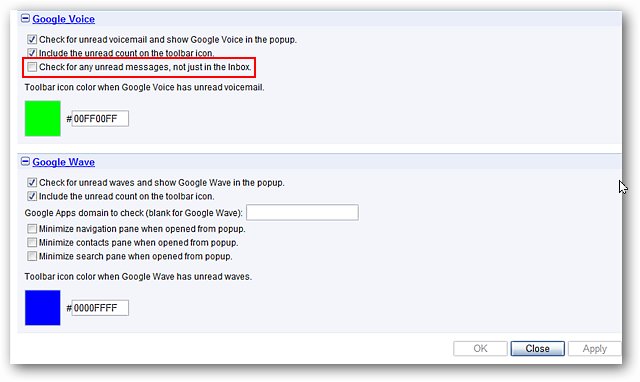Open the Google Voice link

click(x=64, y=19)
